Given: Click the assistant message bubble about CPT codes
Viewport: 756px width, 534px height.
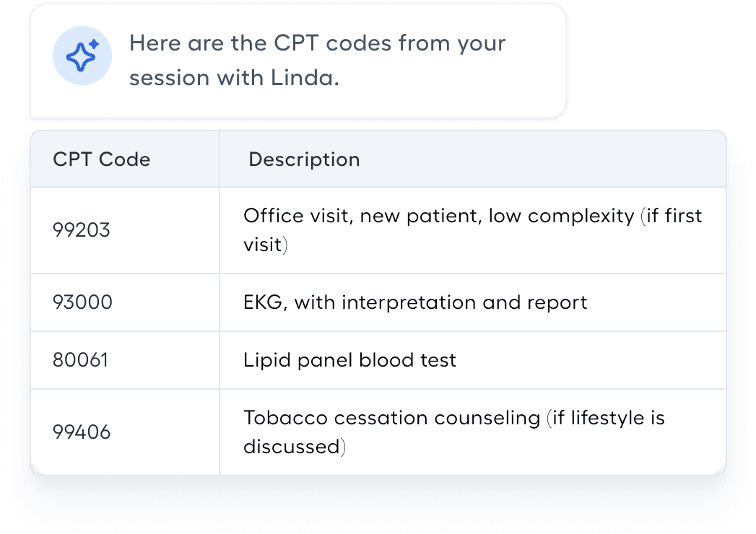Looking at the screenshot, I should [x=296, y=61].
